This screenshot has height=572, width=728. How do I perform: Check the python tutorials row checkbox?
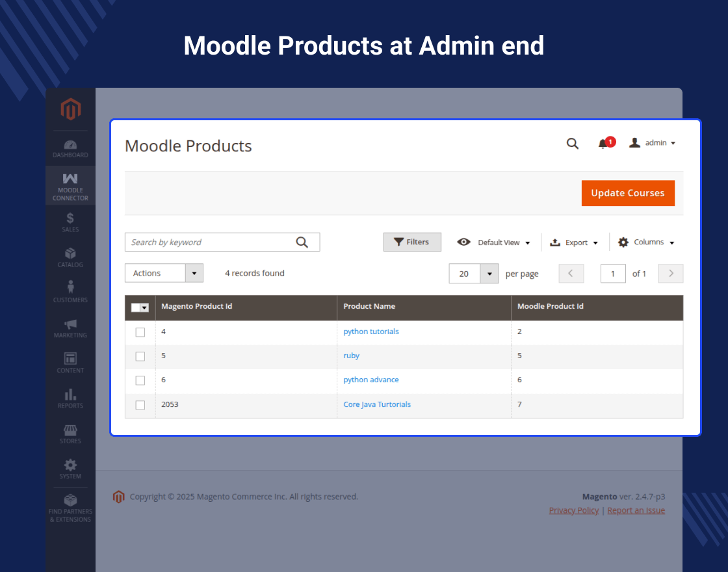140,332
